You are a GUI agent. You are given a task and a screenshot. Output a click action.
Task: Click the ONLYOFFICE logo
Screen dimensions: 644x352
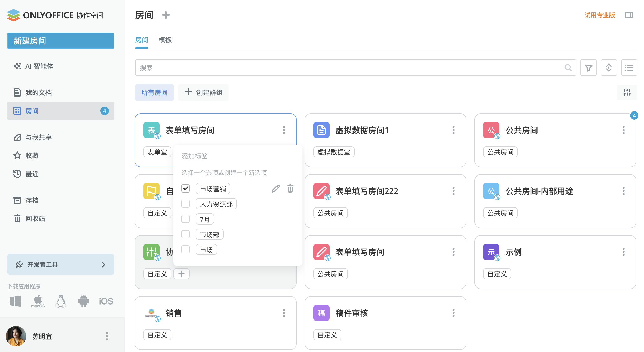(55, 15)
